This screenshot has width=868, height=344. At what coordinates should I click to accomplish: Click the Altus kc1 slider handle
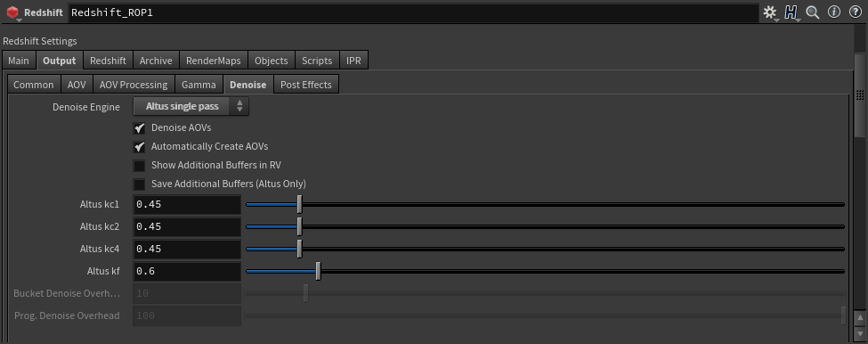coord(299,204)
